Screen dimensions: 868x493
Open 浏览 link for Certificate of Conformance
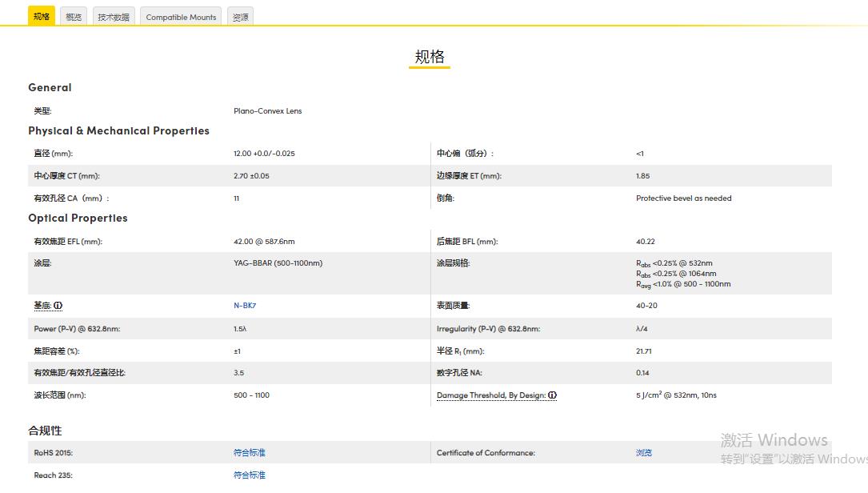(x=643, y=453)
